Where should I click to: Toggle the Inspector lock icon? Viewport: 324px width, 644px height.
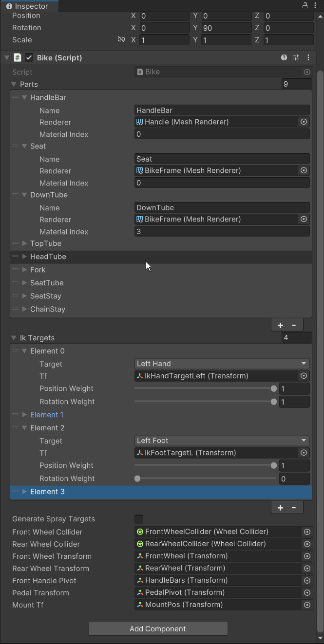coord(305,6)
